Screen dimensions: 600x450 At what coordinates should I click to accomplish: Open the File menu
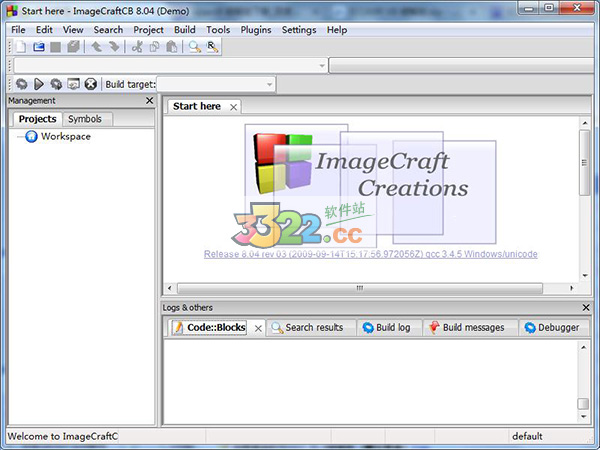[x=18, y=30]
